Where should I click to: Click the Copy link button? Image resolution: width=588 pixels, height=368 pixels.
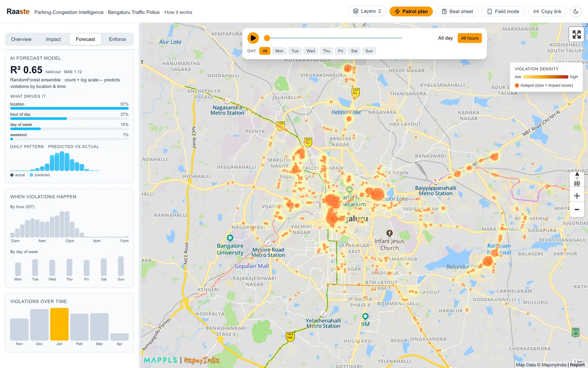click(x=548, y=11)
